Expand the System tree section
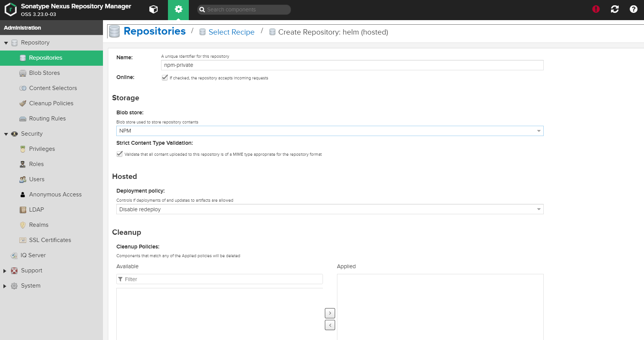Image resolution: width=644 pixels, height=340 pixels. pyautogui.click(x=5, y=286)
